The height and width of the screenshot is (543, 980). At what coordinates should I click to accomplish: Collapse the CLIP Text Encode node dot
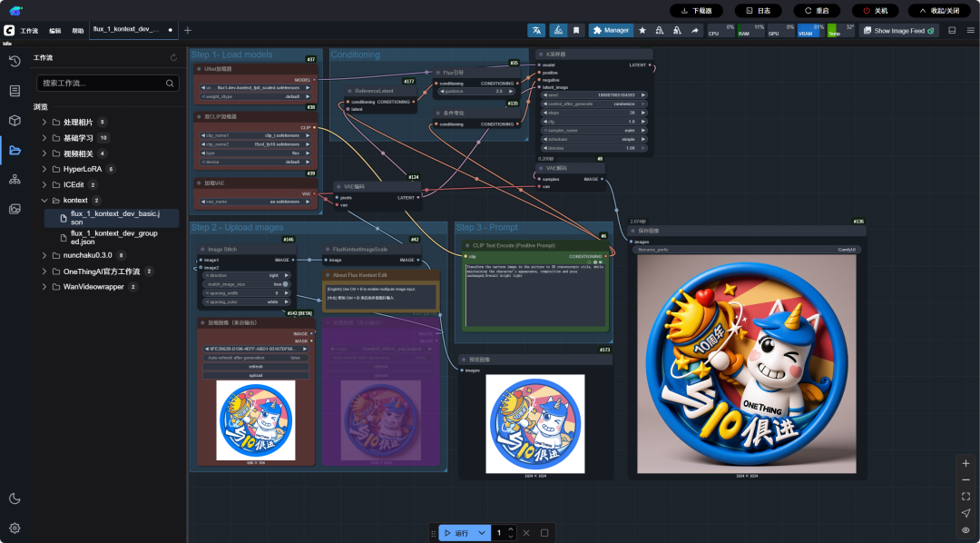tap(466, 245)
